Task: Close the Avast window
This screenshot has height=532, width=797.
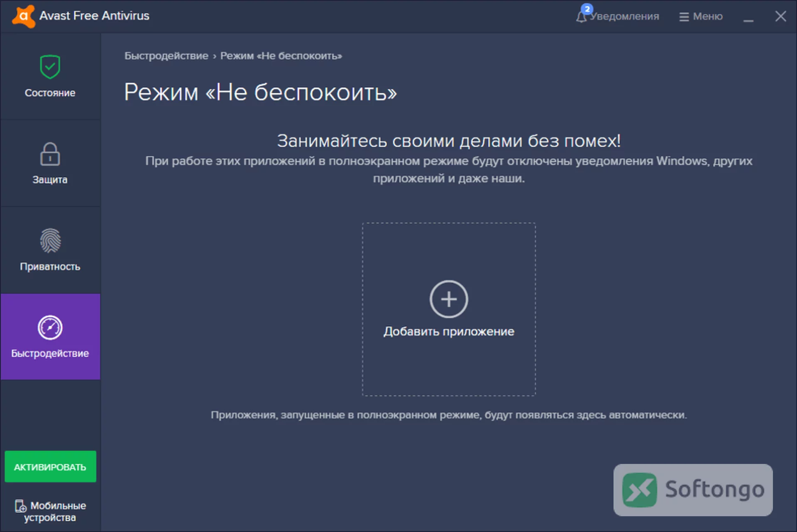Action: coord(780,16)
